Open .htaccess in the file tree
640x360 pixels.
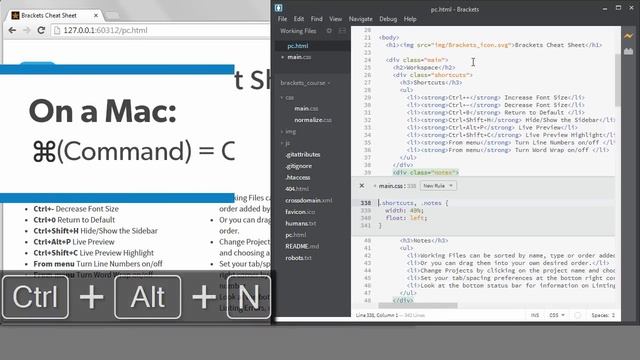[x=298, y=177]
